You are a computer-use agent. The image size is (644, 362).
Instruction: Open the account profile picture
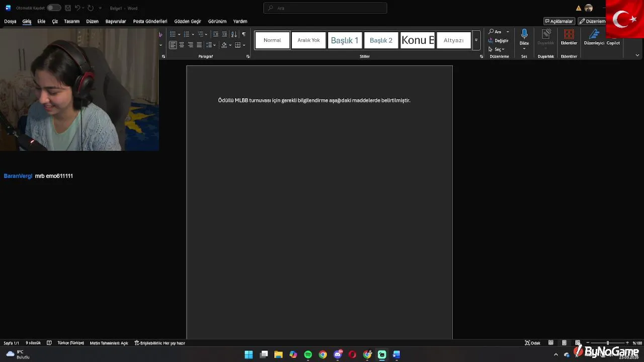589,8
